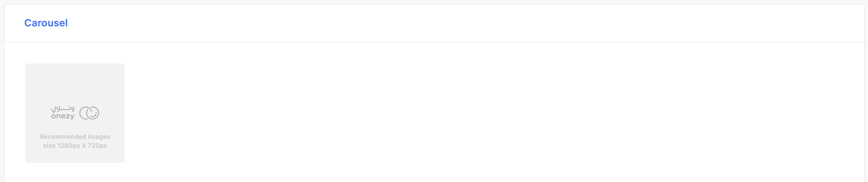The height and width of the screenshot is (182, 868).
Task: Click the bottom edge of the gray image placeholder
Action: 75,162
